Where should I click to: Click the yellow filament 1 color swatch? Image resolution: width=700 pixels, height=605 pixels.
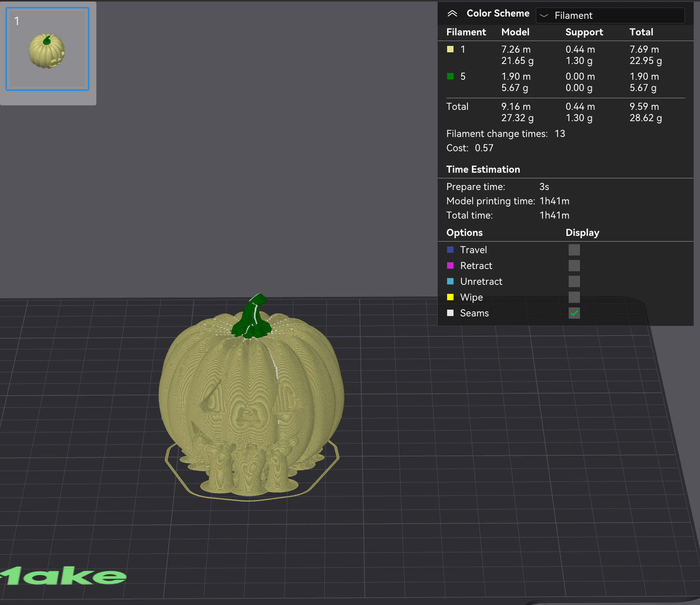[450, 49]
